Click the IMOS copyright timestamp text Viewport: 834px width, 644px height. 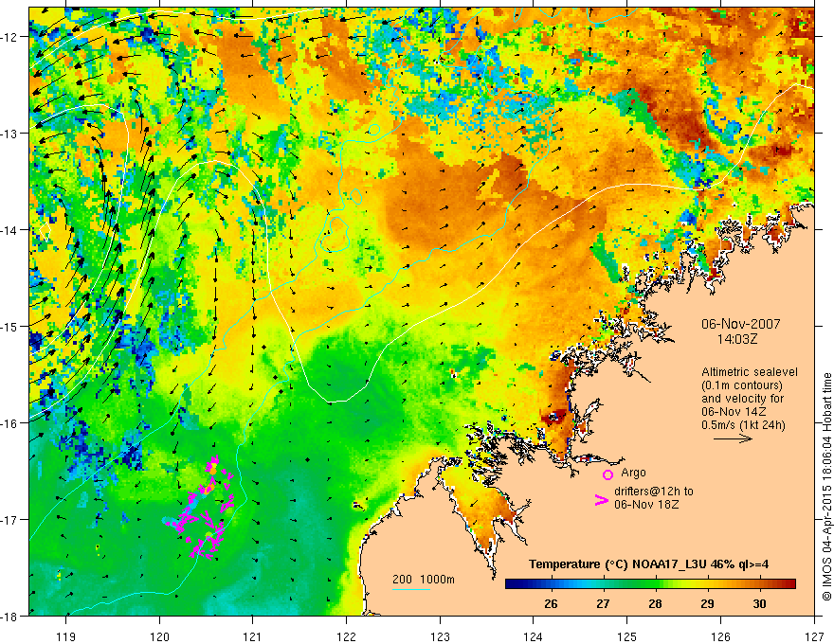[x=826, y=487]
